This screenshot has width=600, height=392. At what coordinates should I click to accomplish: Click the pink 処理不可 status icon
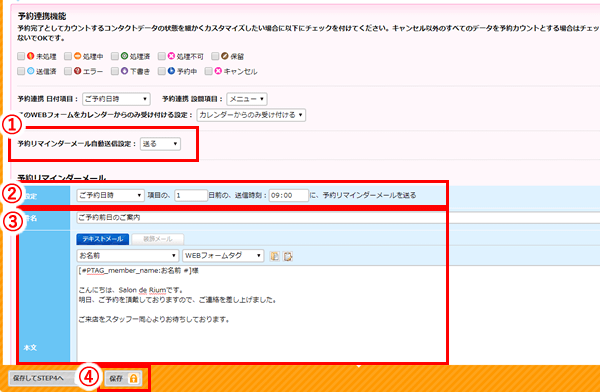(171, 56)
